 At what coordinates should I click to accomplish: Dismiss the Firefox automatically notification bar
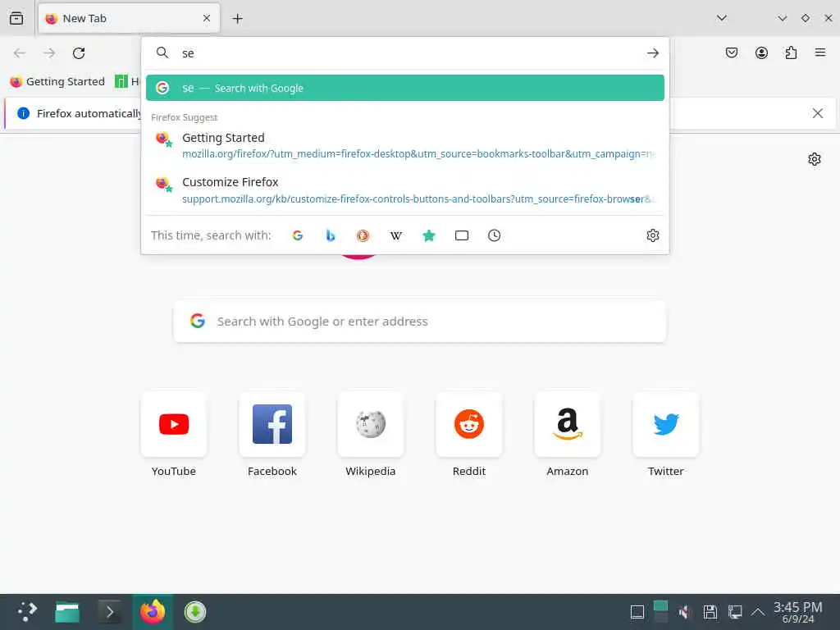(x=818, y=113)
